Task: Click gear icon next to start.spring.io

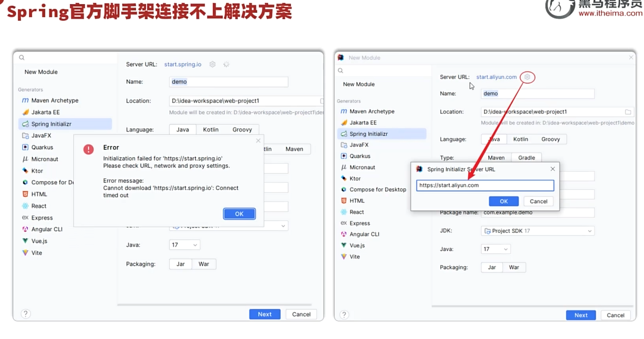Action: pyautogui.click(x=212, y=64)
